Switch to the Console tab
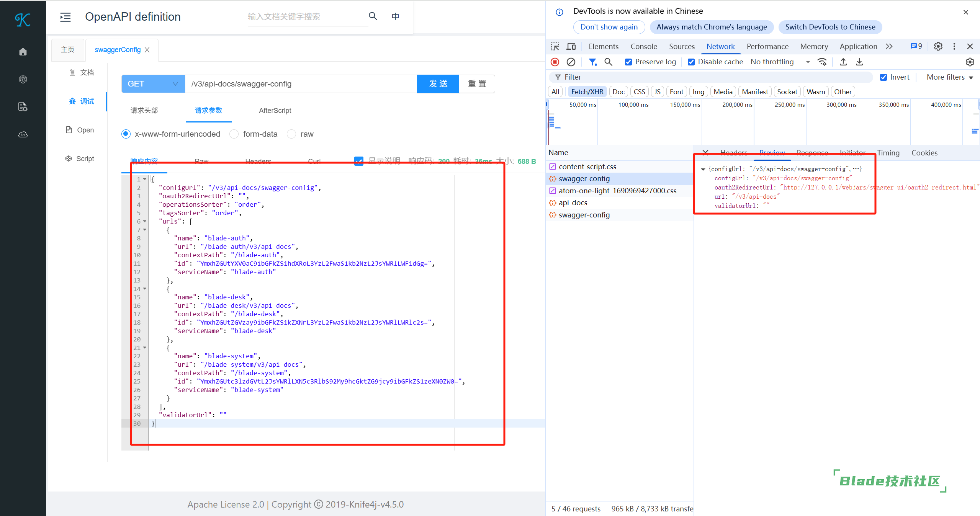Viewport: 980px width, 516px height. [x=643, y=46]
